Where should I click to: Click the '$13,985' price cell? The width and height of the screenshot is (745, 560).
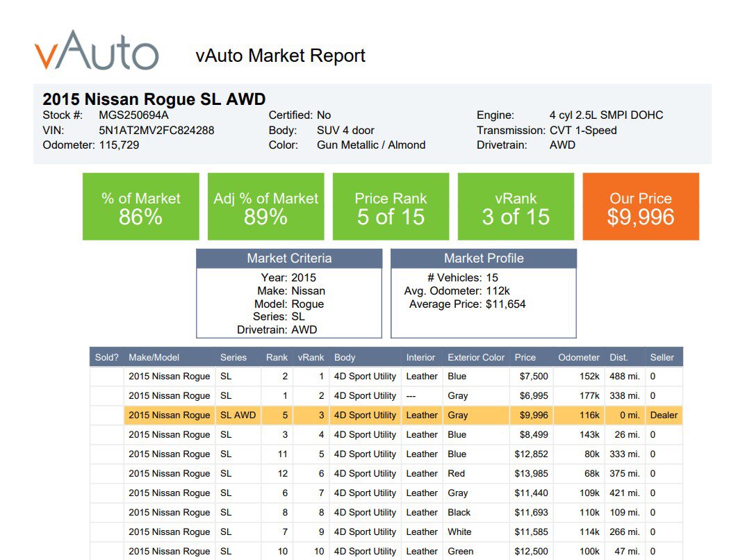[x=531, y=474]
